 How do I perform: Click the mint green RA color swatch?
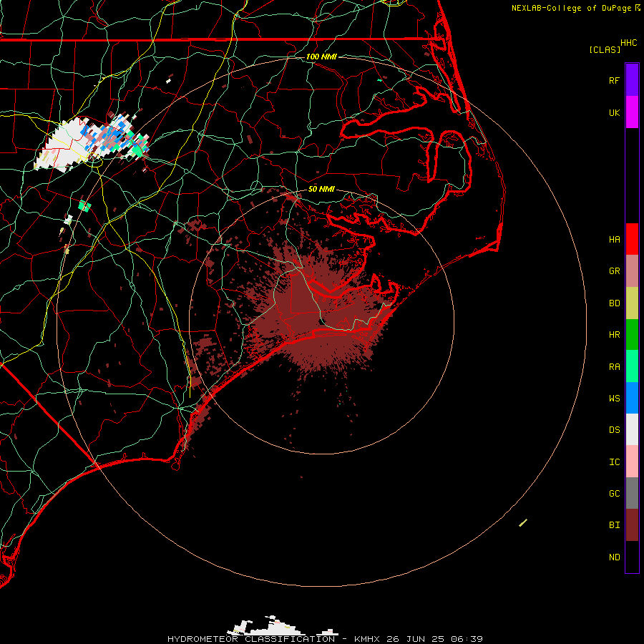pos(632,366)
